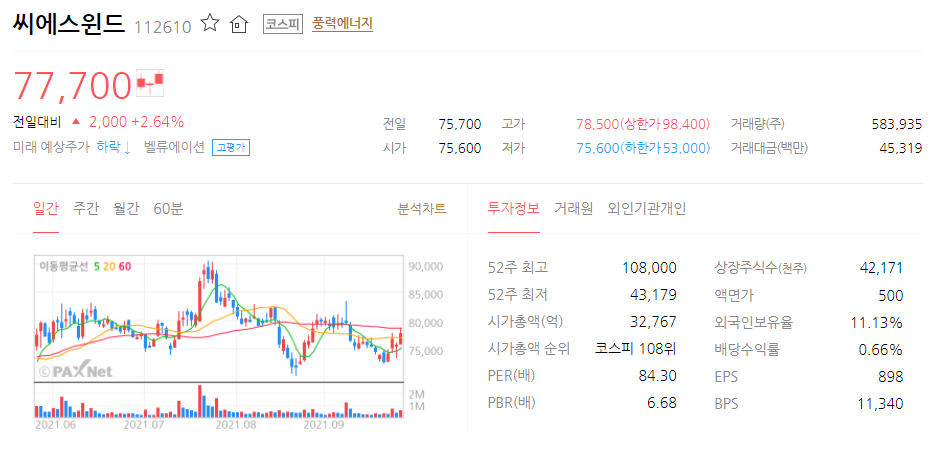Screen dimensions: 935x451
Task: Switch to the 거래원 tab
Action: pyautogui.click(x=574, y=209)
